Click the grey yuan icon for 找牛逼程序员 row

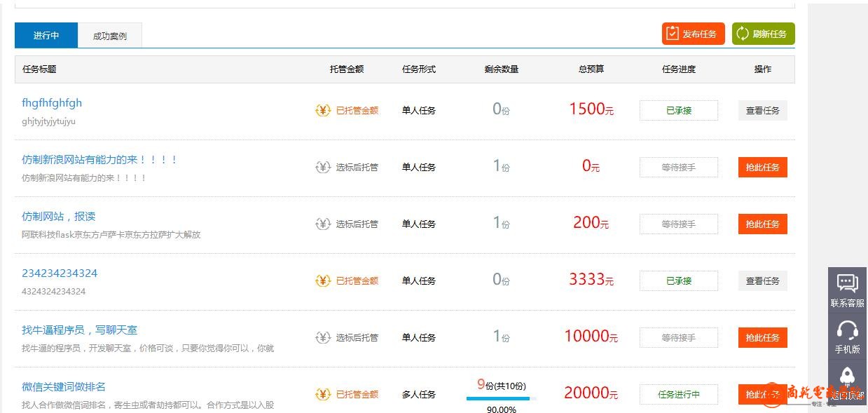[x=322, y=337]
